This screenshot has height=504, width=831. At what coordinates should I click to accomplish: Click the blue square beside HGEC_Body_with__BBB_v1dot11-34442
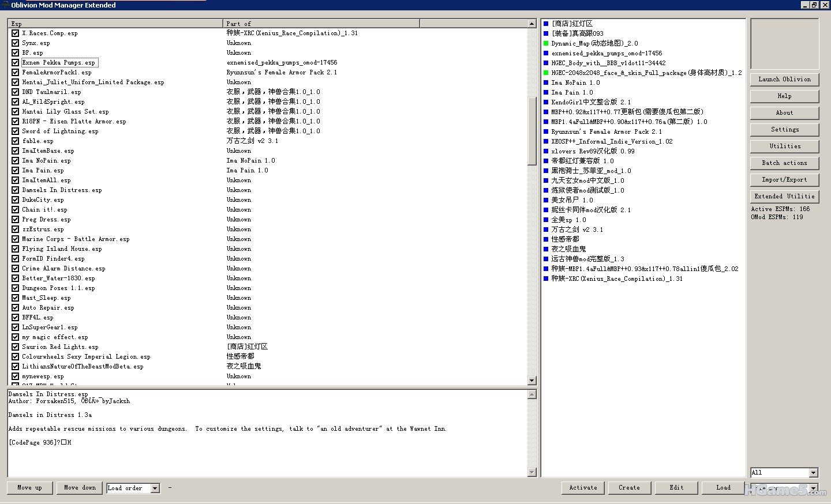click(x=546, y=63)
